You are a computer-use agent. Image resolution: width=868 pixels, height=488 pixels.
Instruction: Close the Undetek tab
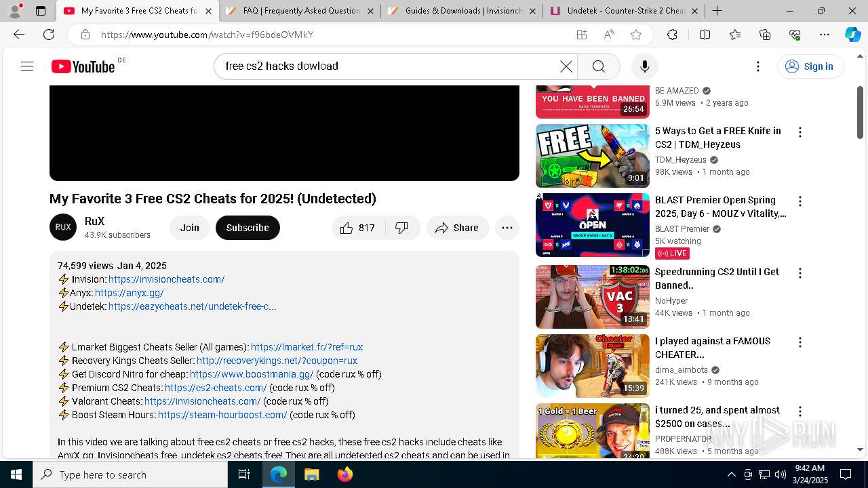(x=694, y=11)
